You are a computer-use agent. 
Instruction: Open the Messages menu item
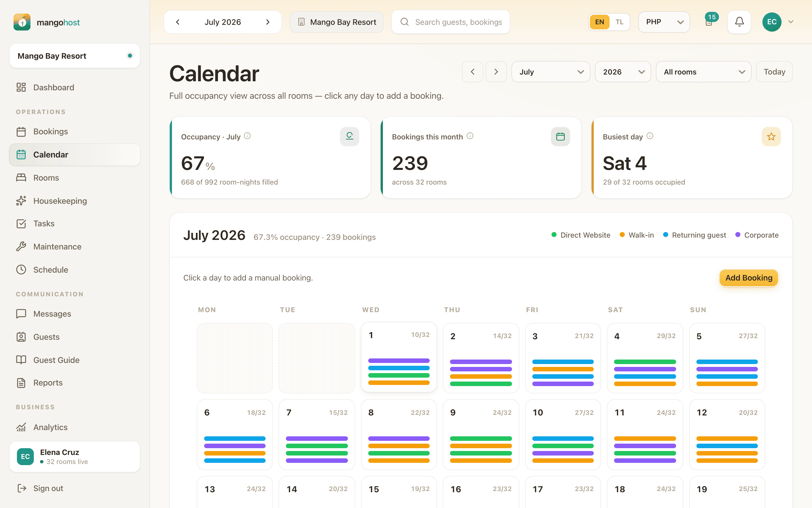click(74, 314)
